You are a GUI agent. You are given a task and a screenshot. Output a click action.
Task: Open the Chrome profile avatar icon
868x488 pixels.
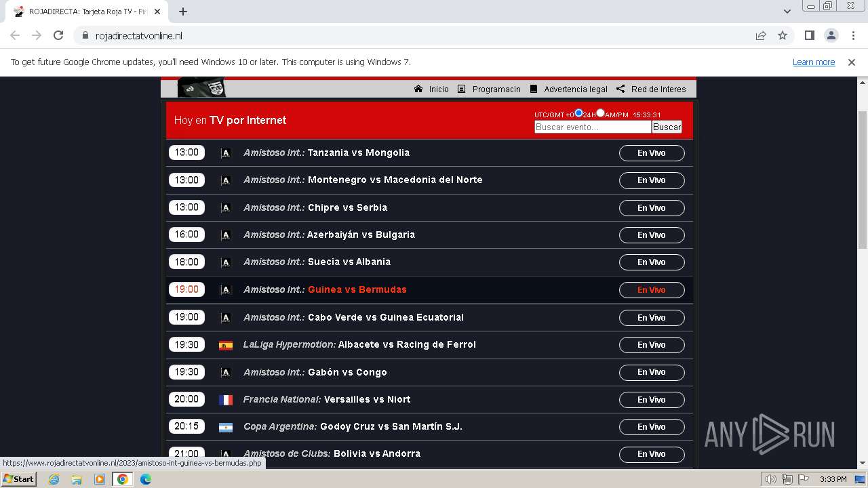[x=831, y=35]
